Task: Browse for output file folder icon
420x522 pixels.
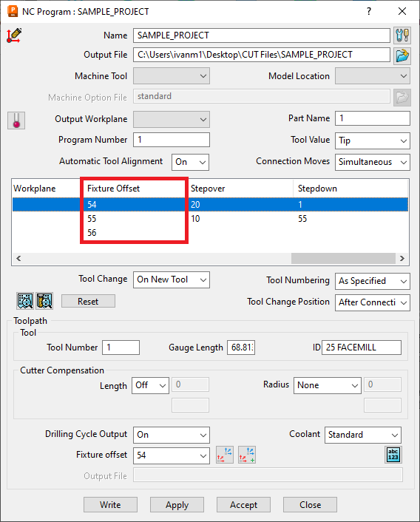Action: pos(402,55)
